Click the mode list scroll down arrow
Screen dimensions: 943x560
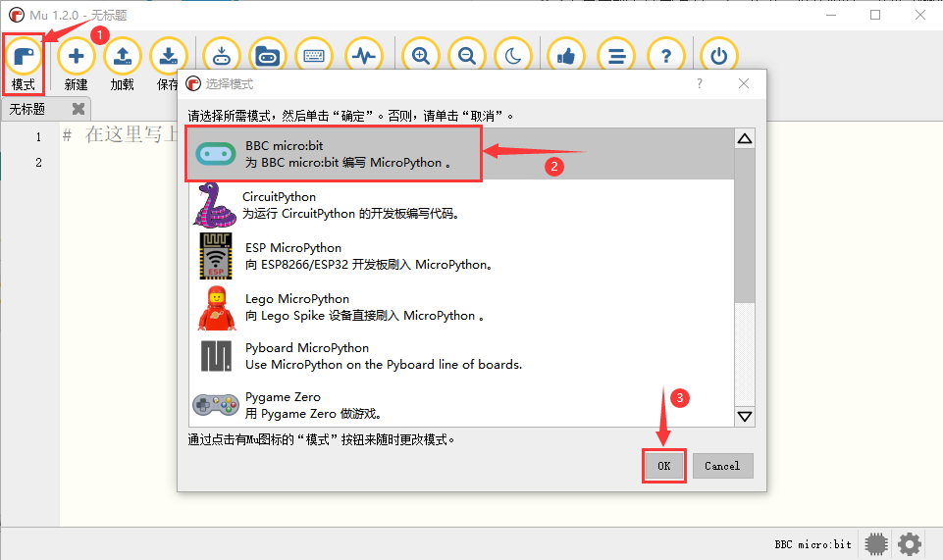click(745, 417)
